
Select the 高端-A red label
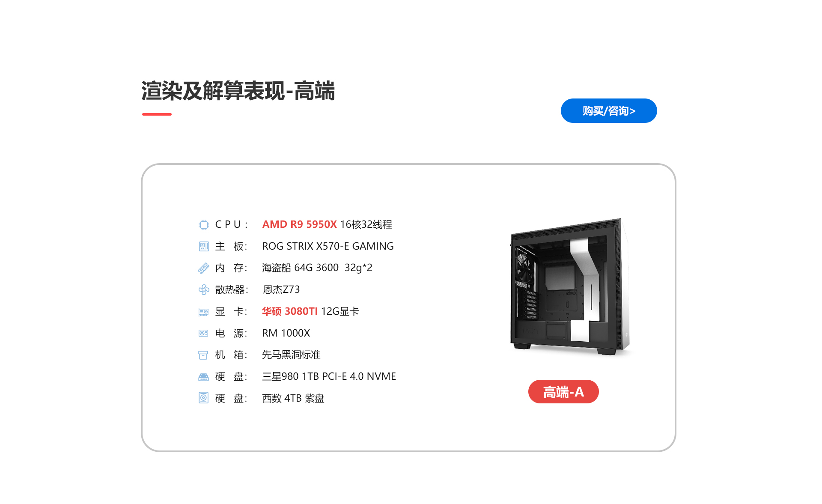coord(563,391)
